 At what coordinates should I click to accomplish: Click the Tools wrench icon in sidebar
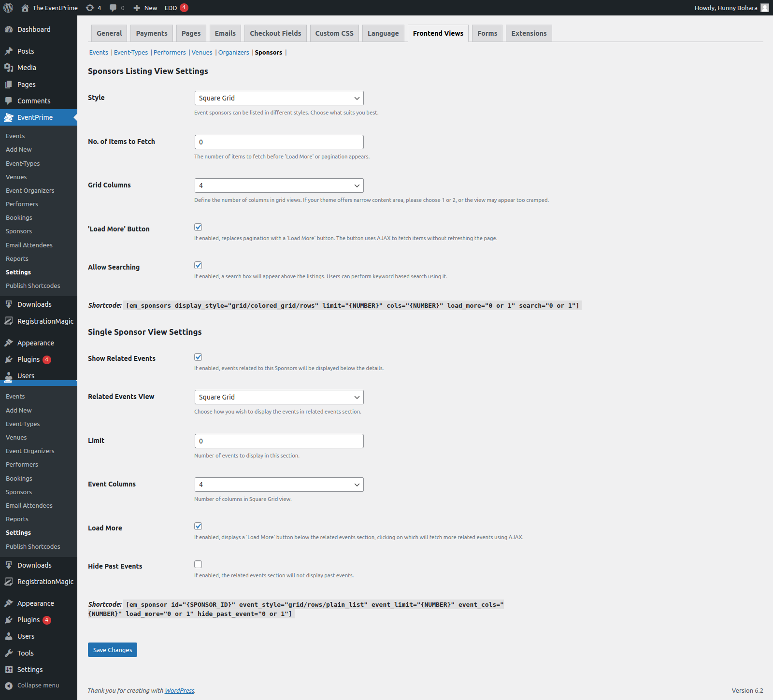[x=9, y=653]
